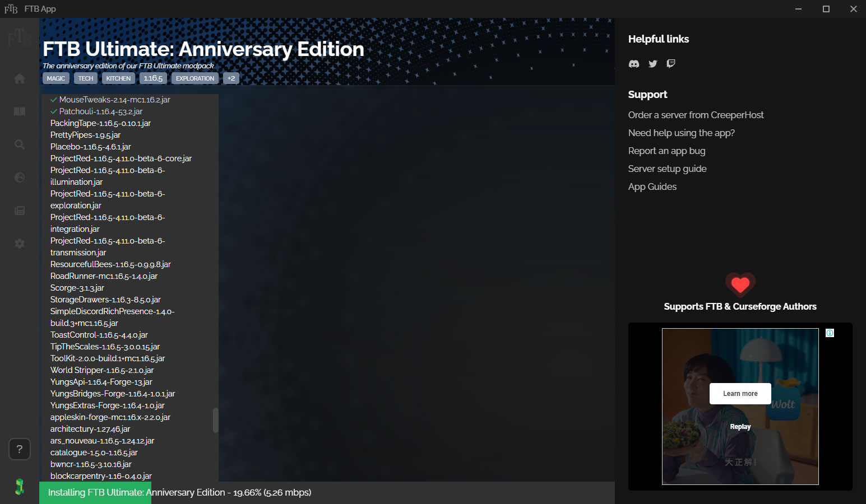The width and height of the screenshot is (866, 504).
Task: Click the globe icon in sidebar
Action: (20, 178)
